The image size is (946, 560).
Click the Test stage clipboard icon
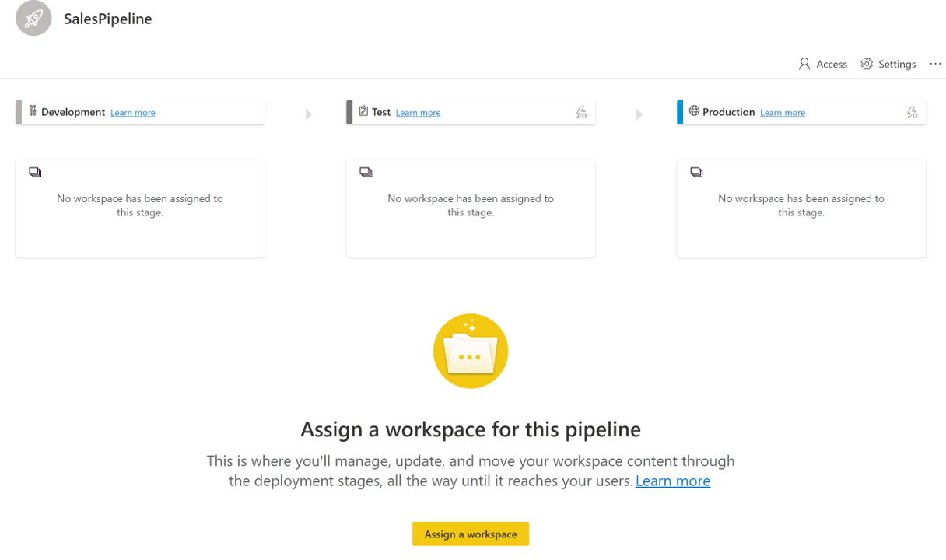pyautogui.click(x=363, y=111)
